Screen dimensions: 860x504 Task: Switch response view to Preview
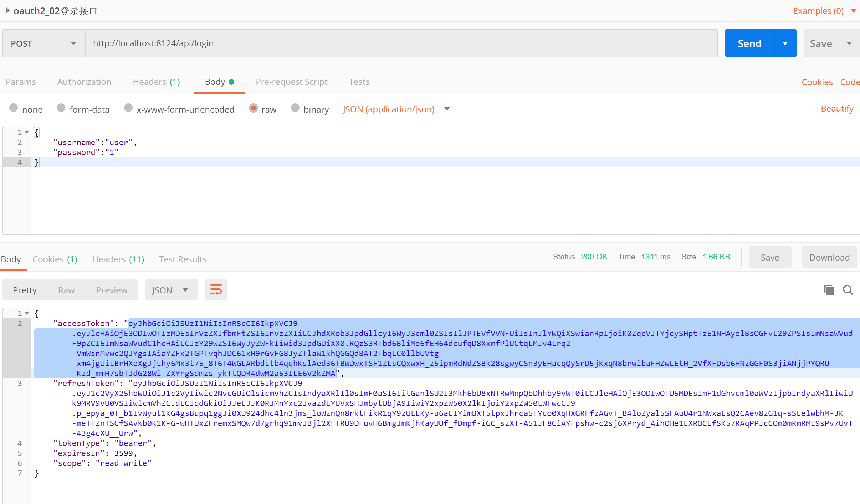point(112,290)
